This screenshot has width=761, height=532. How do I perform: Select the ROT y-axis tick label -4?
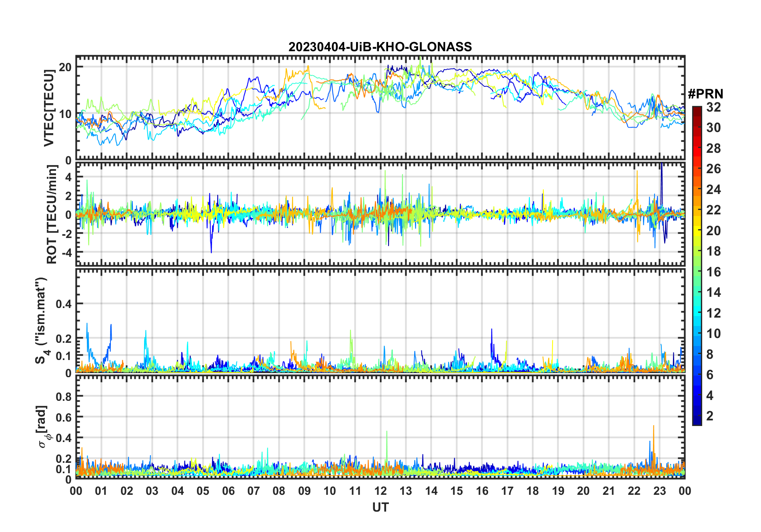click(x=66, y=253)
